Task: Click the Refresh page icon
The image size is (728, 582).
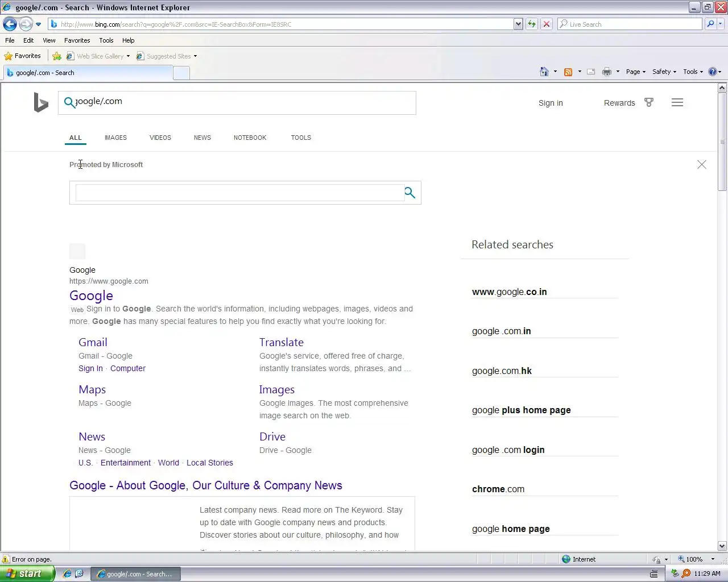Action: coord(531,24)
